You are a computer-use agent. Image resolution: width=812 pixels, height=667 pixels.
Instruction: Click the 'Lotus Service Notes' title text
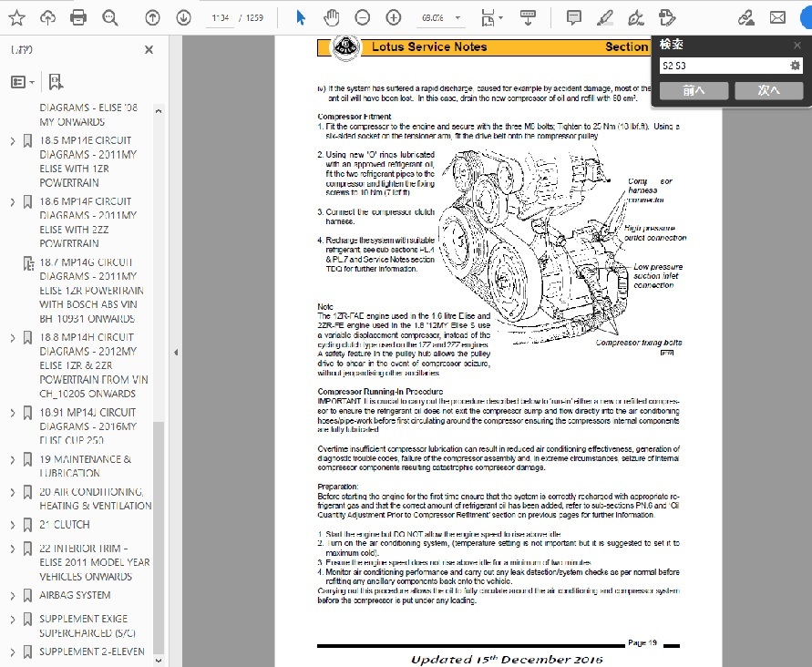(x=429, y=46)
